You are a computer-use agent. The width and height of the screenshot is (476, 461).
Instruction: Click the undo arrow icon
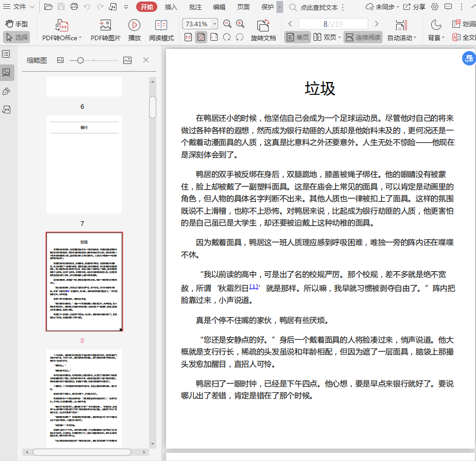87,7
